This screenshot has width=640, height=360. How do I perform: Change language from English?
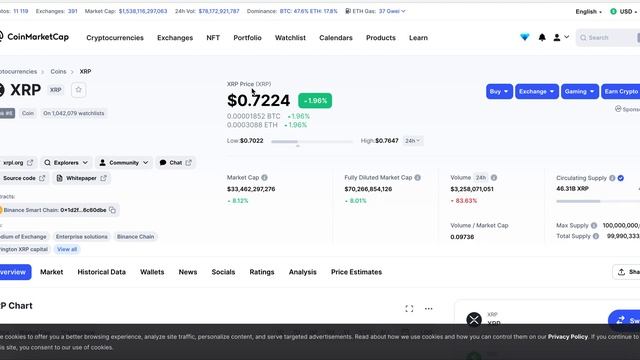pos(588,11)
